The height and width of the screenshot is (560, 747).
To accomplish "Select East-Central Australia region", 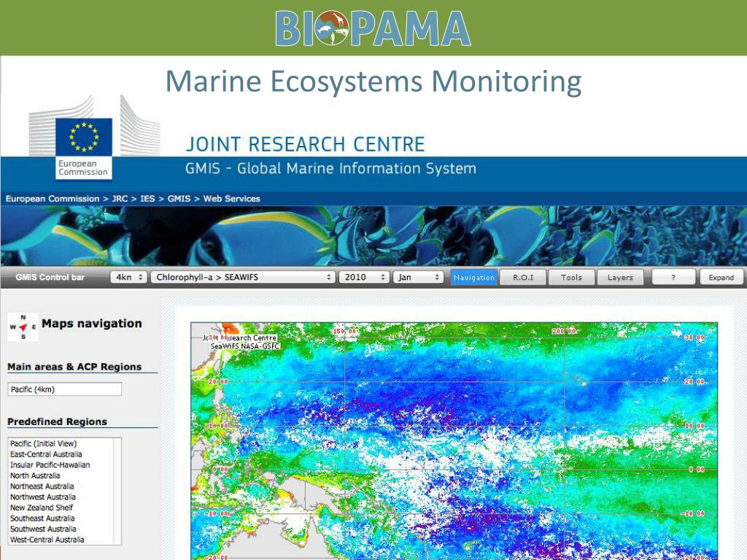I will (x=46, y=454).
